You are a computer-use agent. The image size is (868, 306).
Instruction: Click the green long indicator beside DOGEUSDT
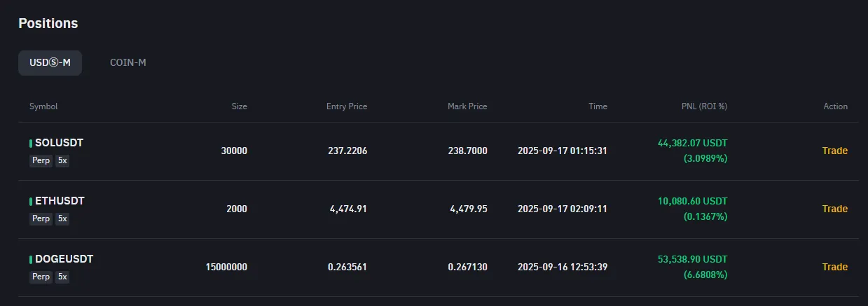(31, 259)
